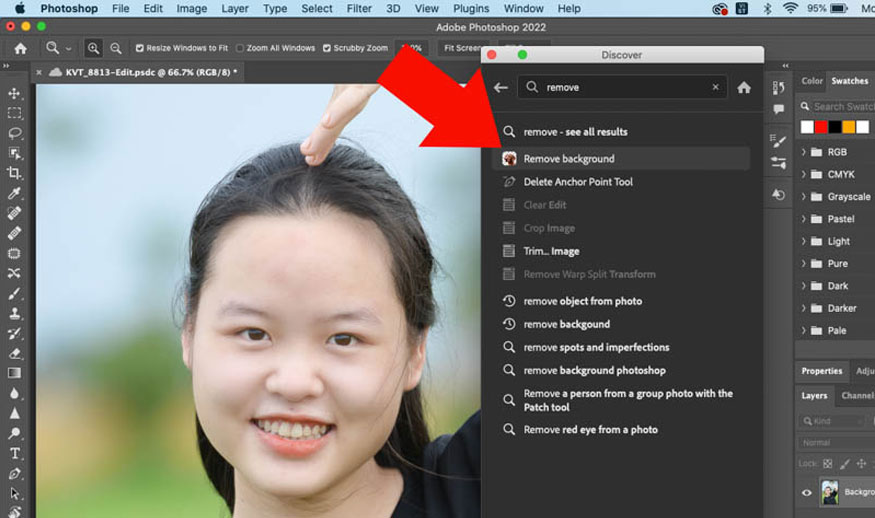Open the Layer menu
This screenshot has width=875, height=518.
[234, 8]
